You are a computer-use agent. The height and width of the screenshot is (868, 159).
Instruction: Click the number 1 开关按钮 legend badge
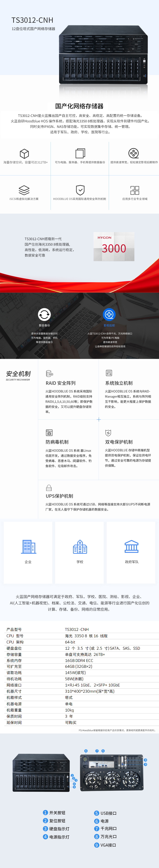[45, 812]
